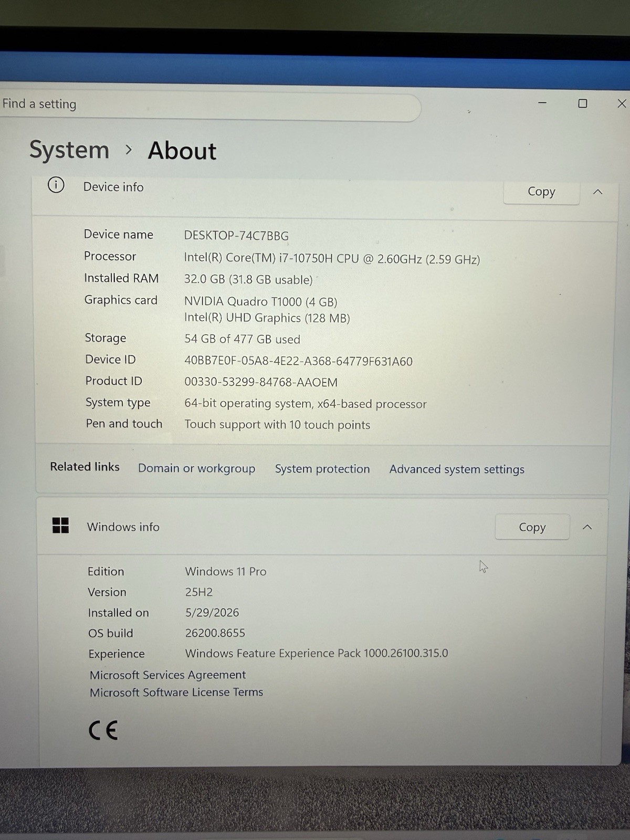Select 54 GB of 477 GB used text

coord(242,339)
